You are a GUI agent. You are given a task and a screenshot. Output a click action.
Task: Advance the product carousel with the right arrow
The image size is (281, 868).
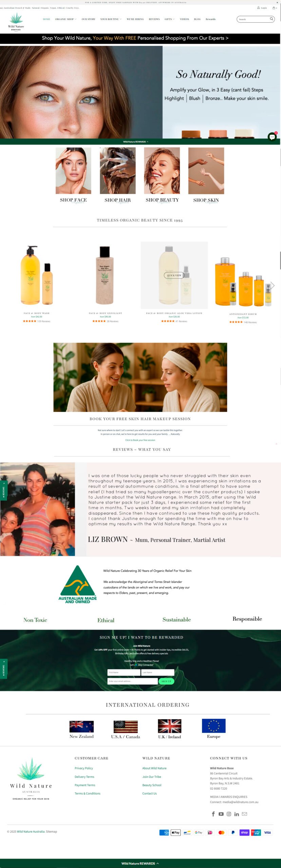coord(272,285)
